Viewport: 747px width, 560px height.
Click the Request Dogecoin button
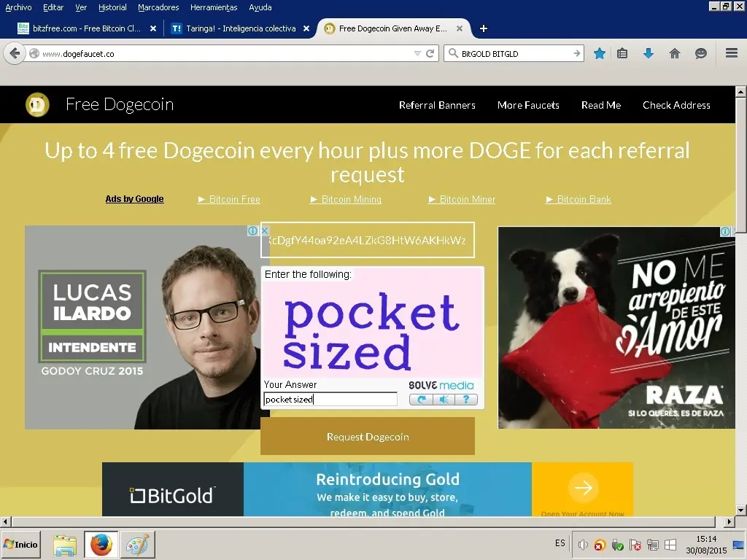coord(368,436)
